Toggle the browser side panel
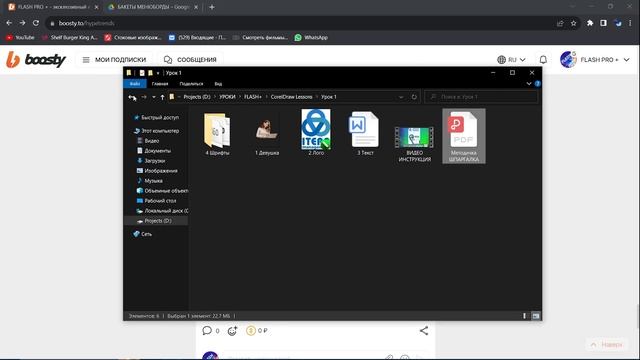640x360 pixels. point(603,23)
